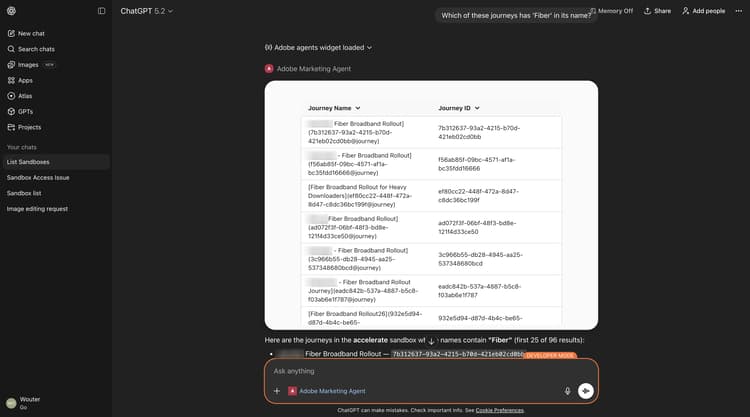
Task: Click Fiber Broadband Rollout for Heavy Downloaders row
Action: coord(431,196)
